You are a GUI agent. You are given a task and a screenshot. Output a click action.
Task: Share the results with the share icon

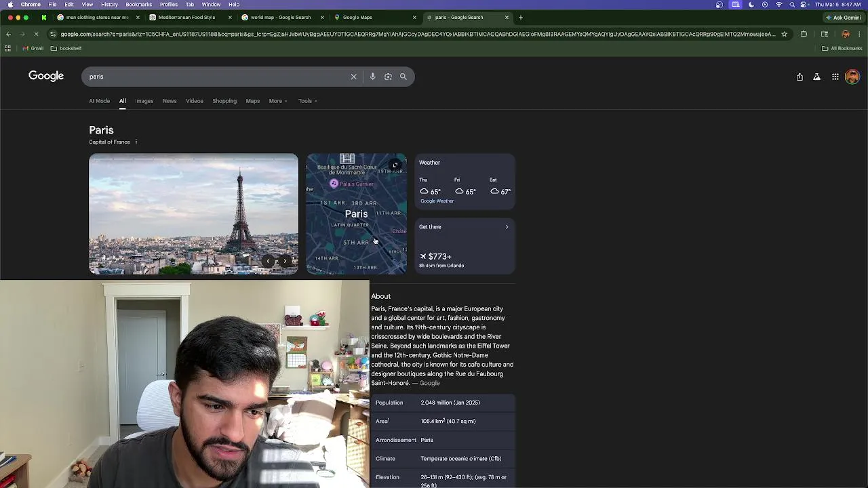pos(800,77)
